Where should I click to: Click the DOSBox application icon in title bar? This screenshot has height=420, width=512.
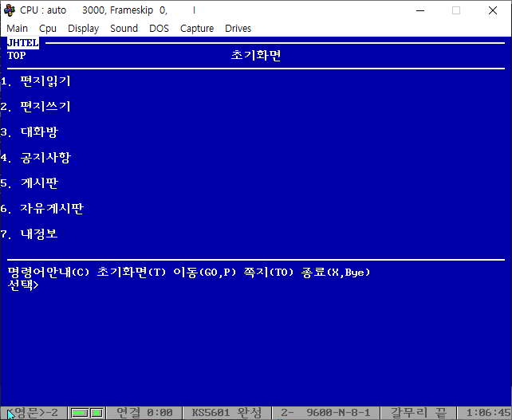coord(10,10)
